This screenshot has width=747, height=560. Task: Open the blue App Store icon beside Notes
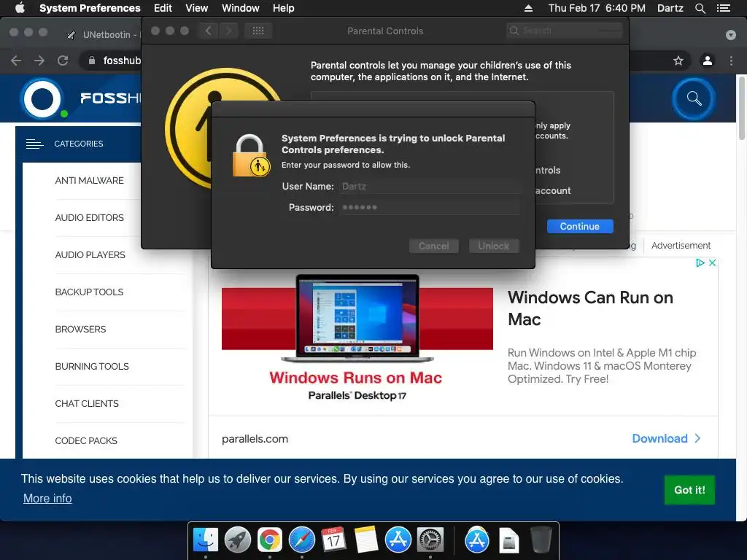398,540
